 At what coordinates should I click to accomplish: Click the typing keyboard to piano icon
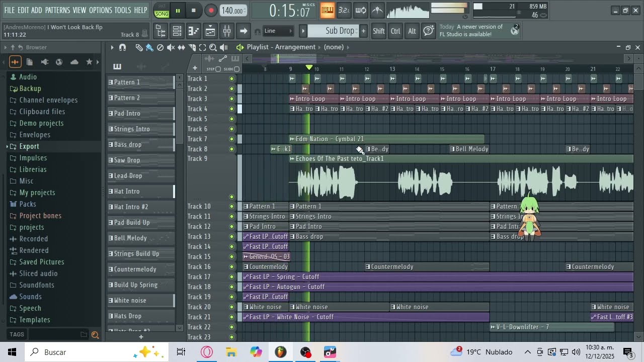coord(327,10)
